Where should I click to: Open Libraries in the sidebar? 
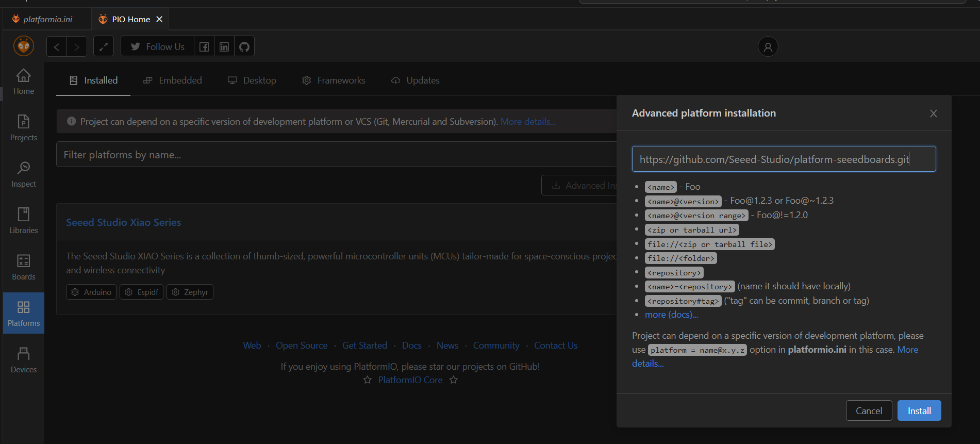[24, 221]
